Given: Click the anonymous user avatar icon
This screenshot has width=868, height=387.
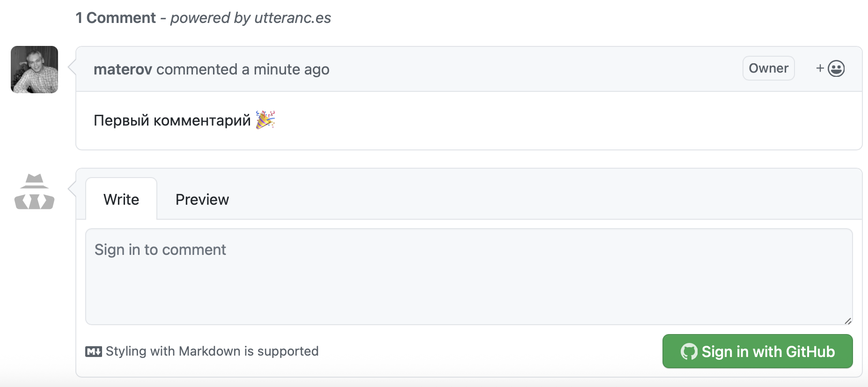Looking at the screenshot, I should pos(34,192).
